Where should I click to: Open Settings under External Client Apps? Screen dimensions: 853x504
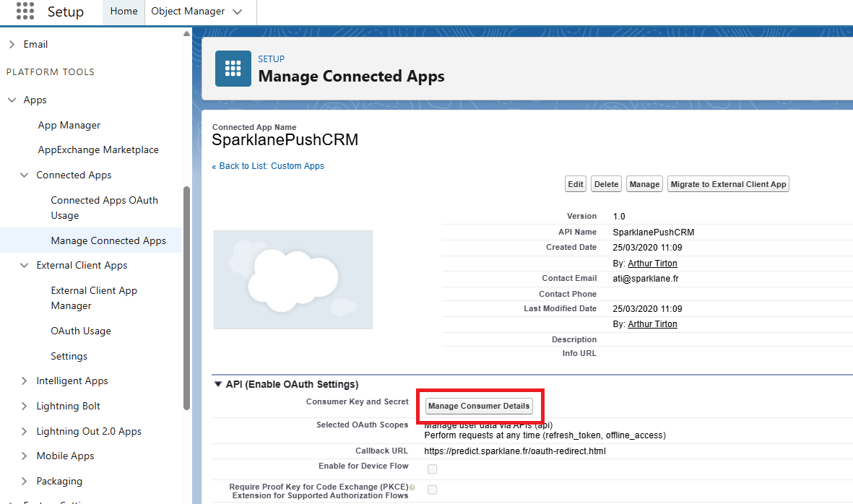tap(69, 356)
